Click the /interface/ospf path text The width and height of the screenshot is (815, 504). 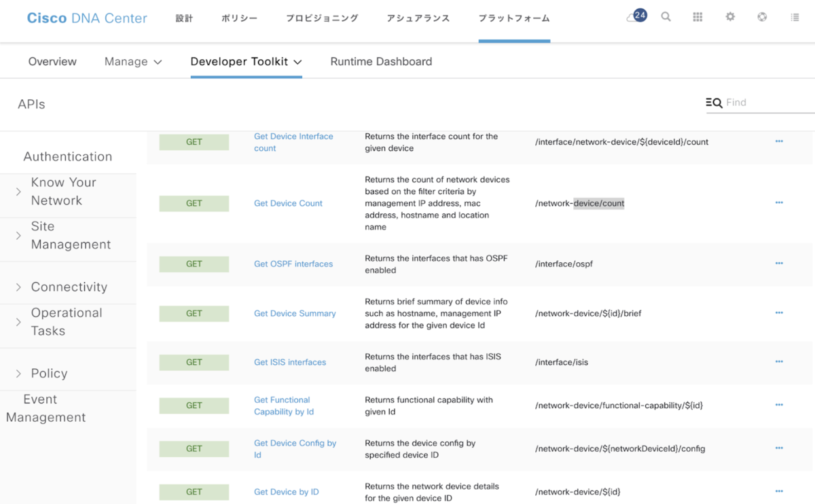564,264
